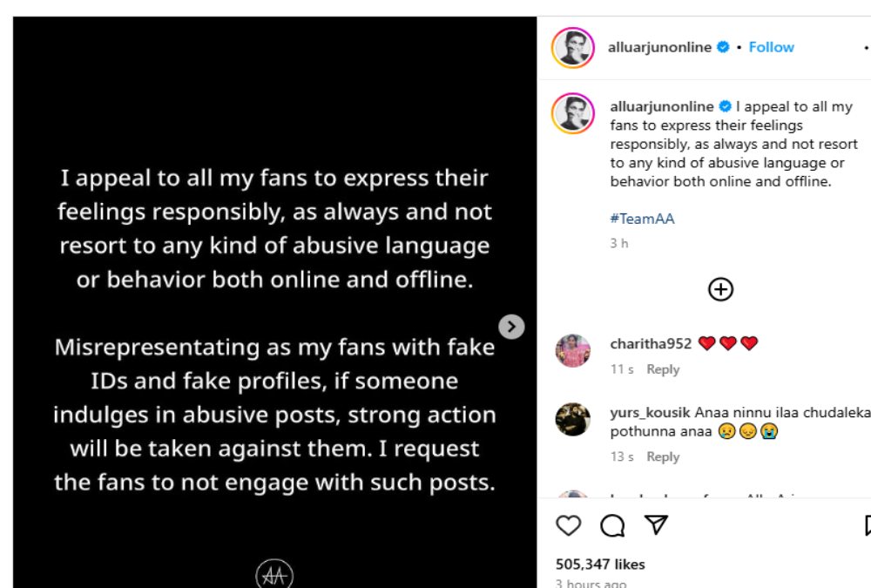Click charitha952's avatar picture
871x588 pixels.
coord(573,350)
